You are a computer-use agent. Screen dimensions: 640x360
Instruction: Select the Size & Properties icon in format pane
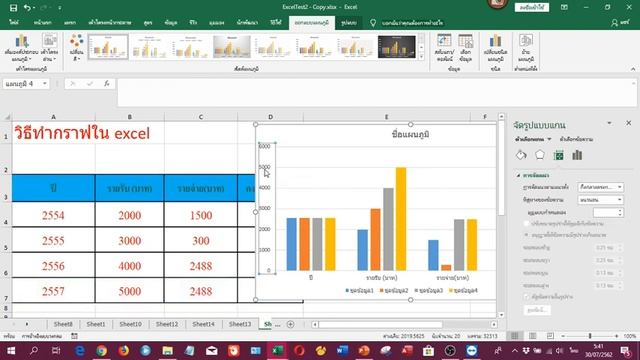point(558,155)
